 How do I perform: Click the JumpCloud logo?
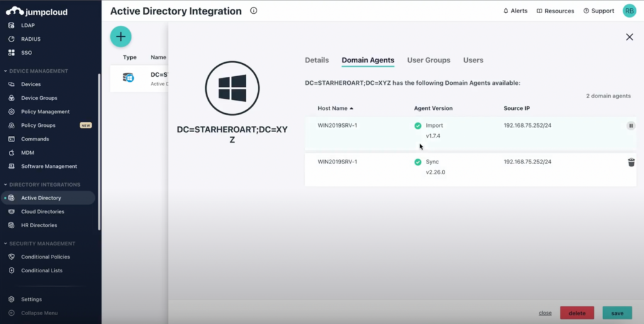pos(36,11)
